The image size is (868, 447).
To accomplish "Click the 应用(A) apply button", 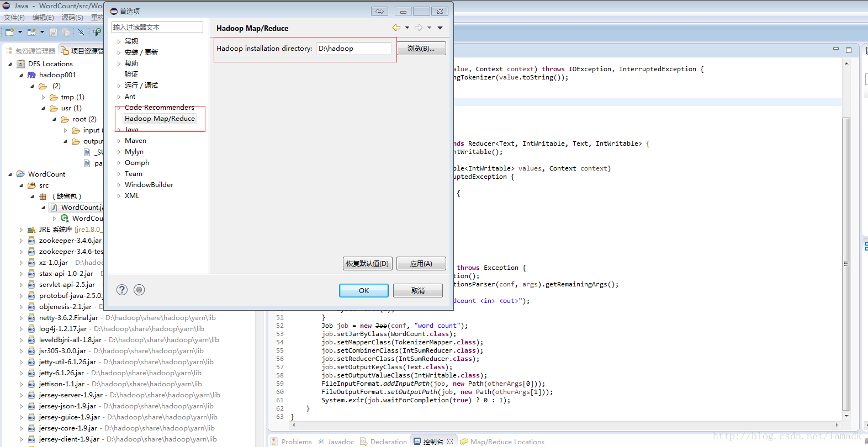I will [421, 263].
